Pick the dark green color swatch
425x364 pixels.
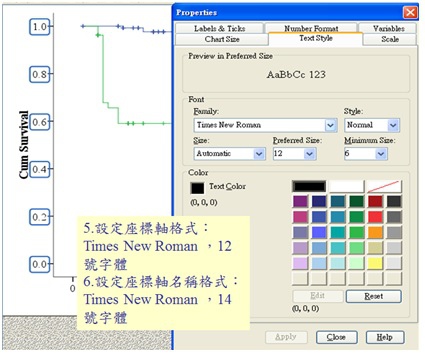click(356, 201)
